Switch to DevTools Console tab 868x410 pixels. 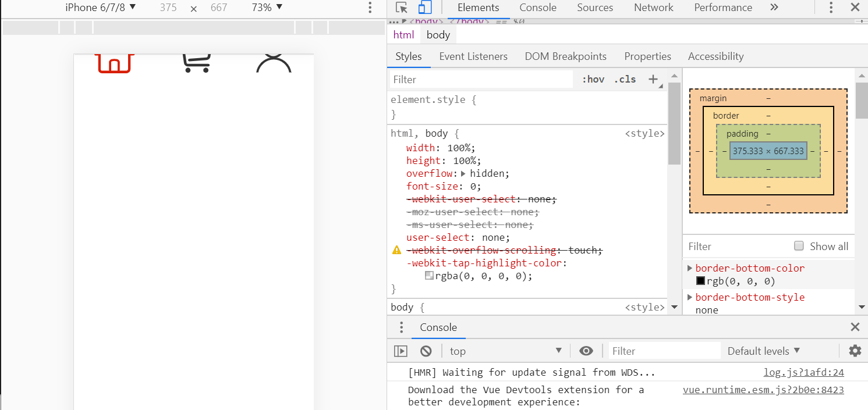[538, 8]
